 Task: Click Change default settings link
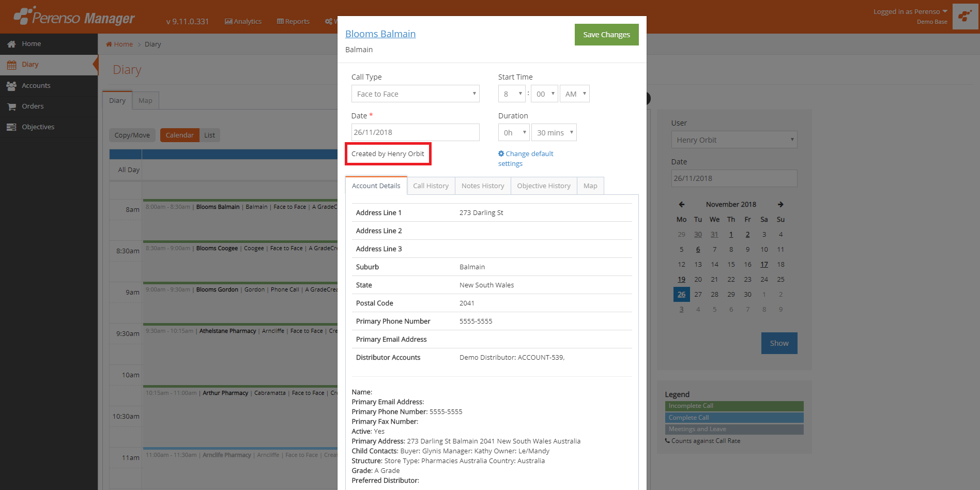coord(526,159)
